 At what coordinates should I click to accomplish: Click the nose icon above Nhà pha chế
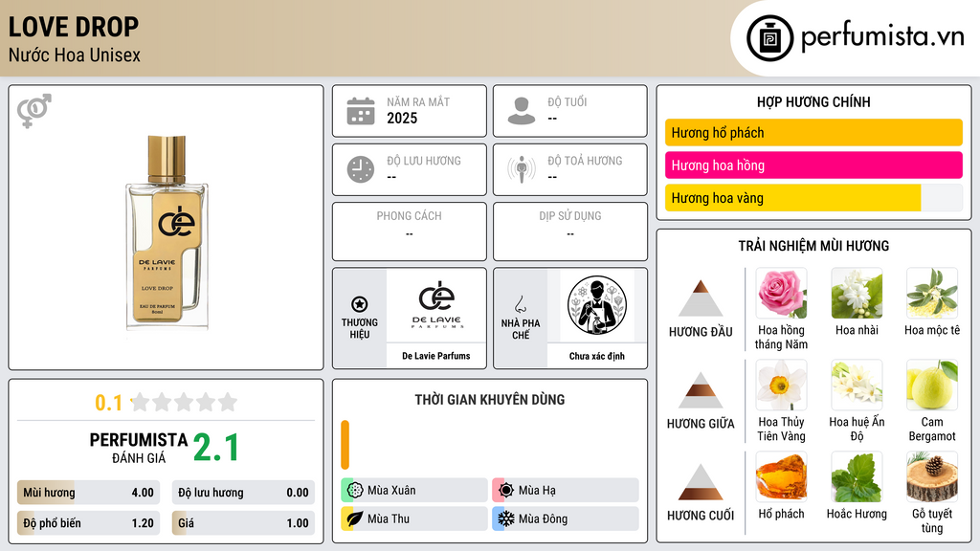pyautogui.click(x=520, y=304)
